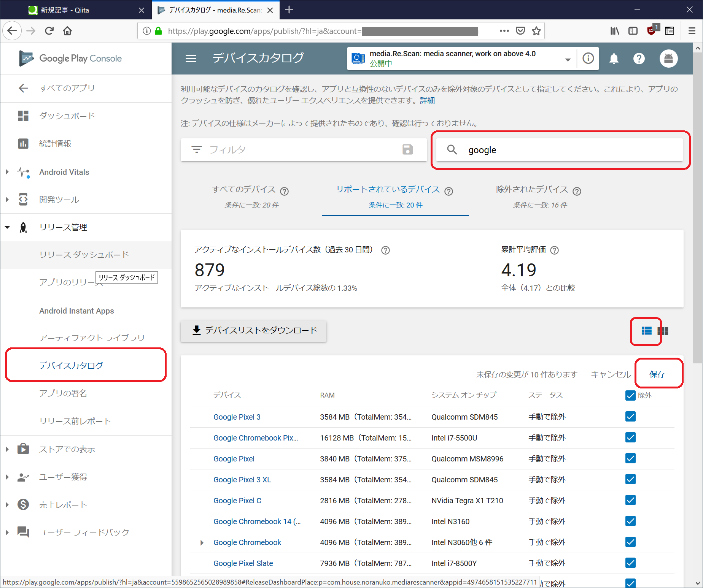Click the vertical page scrollbar
Viewport: 703px width, 588px height.
698,208
